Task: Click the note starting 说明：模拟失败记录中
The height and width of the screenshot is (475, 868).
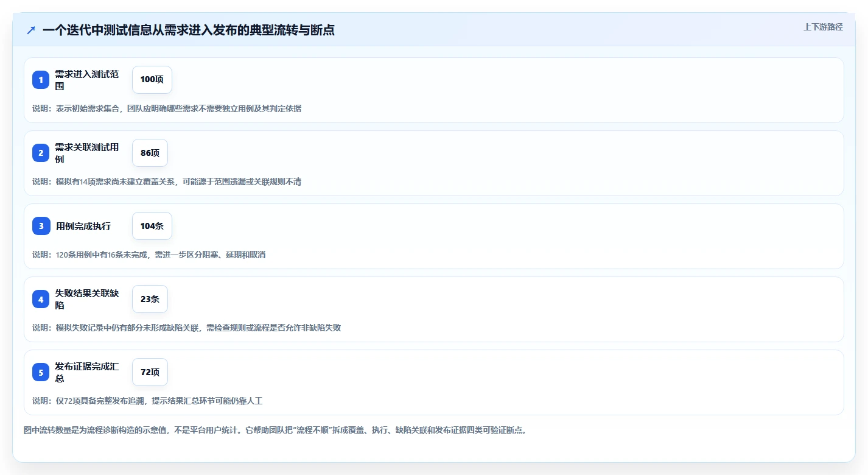Action: point(186,328)
